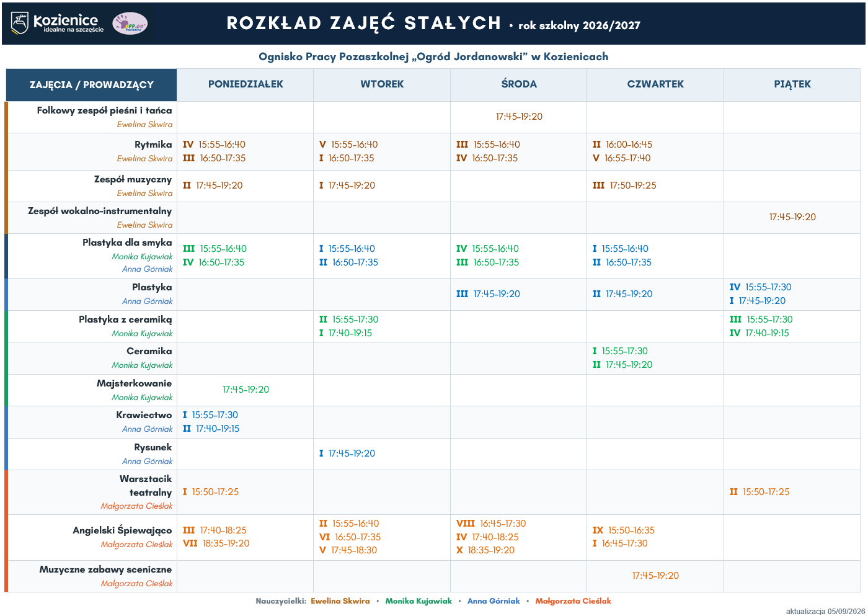Viewport: 868px width, 616px height.
Task: Click the Kozienice city logo
Action: [x=58, y=23]
